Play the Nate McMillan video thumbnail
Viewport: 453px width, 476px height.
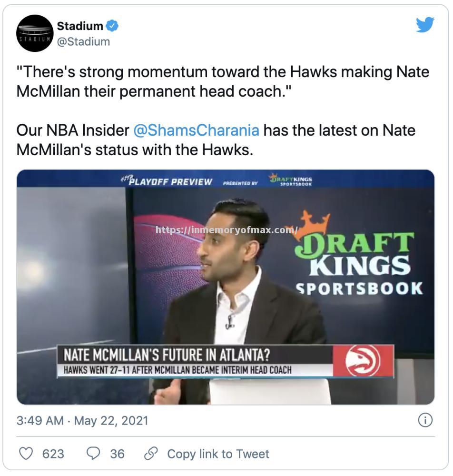click(226, 287)
